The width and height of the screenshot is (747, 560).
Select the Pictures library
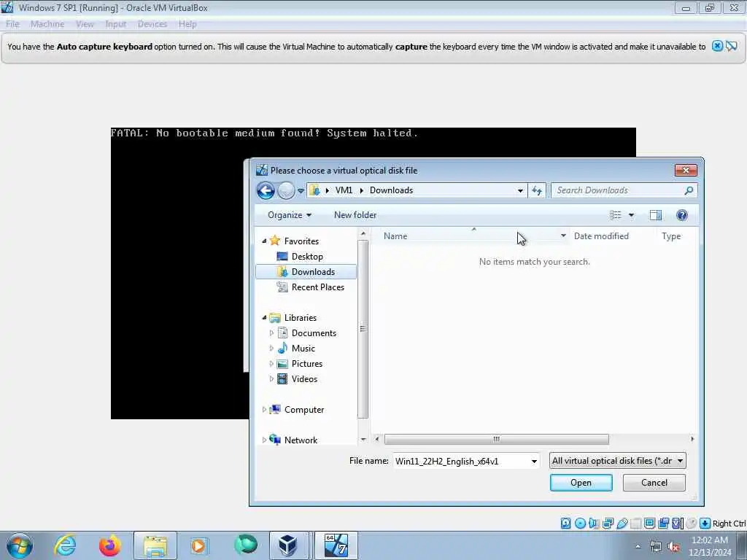click(307, 364)
